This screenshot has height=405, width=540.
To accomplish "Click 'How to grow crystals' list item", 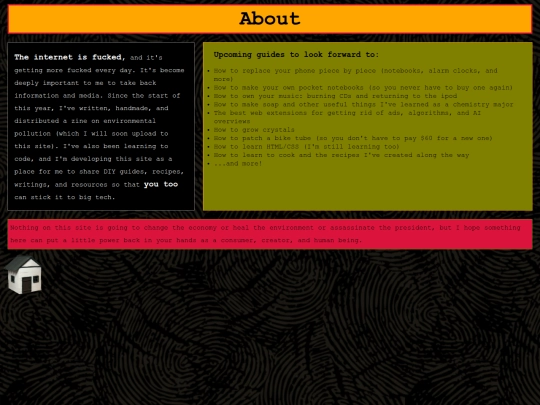I will click(x=254, y=129).
